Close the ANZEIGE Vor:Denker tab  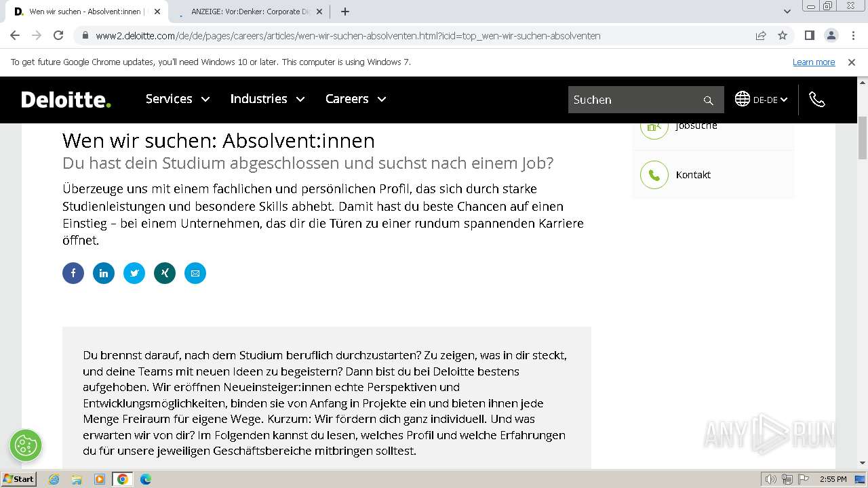[319, 12]
